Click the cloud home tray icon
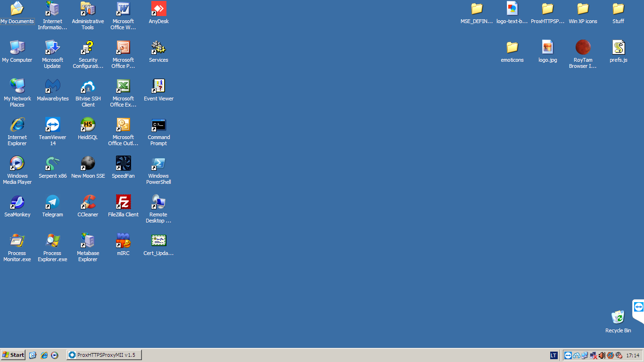 [x=577, y=355]
